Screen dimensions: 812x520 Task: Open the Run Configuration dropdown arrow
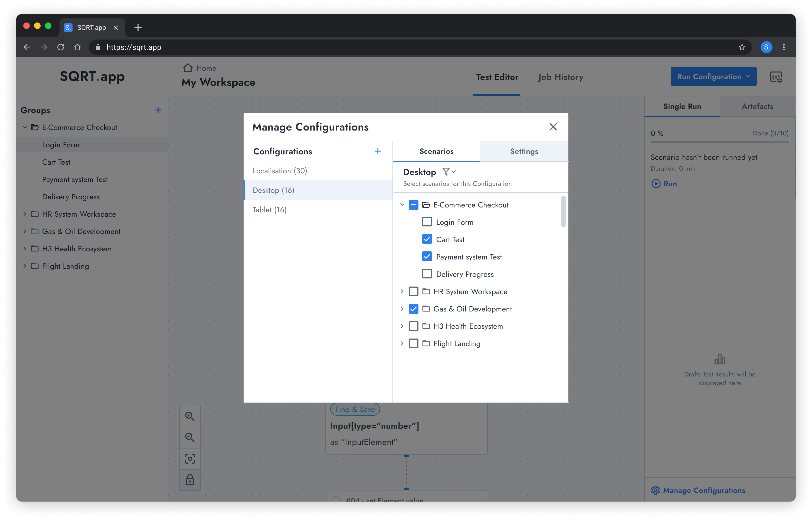(x=748, y=77)
